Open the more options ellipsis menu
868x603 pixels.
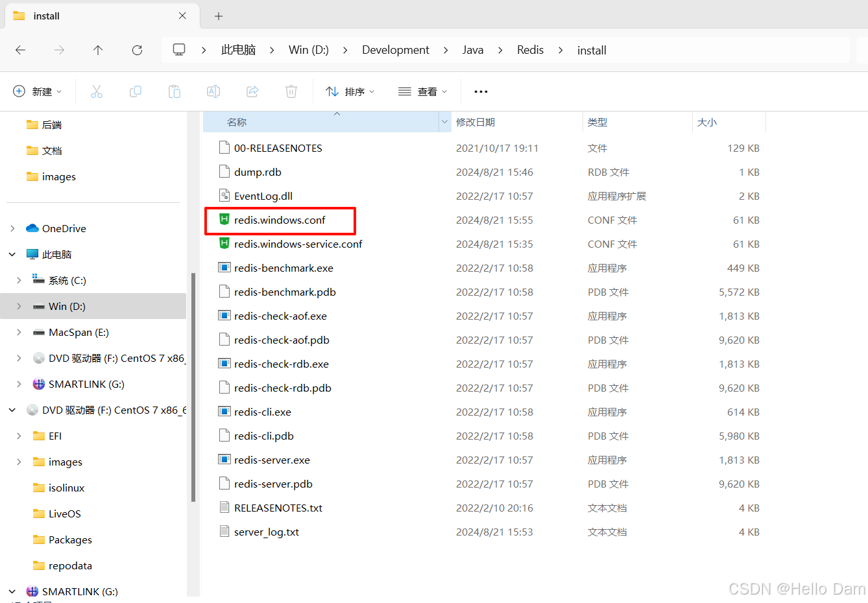[x=481, y=91]
